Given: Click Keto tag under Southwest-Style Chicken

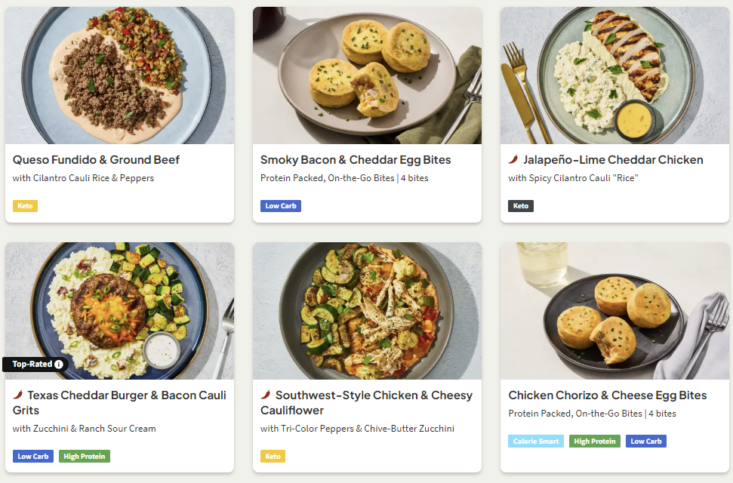Looking at the screenshot, I should pyautogui.click(x=273, y=456).
